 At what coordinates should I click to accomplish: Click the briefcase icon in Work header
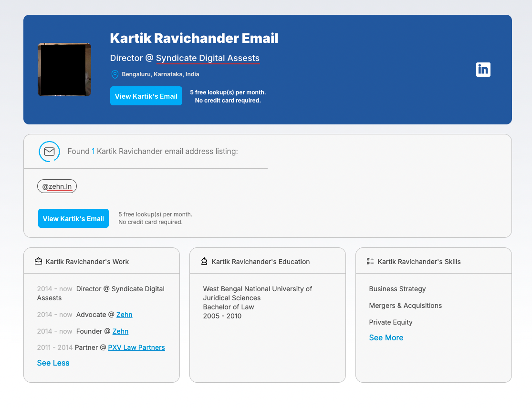[x=38, y=261]
